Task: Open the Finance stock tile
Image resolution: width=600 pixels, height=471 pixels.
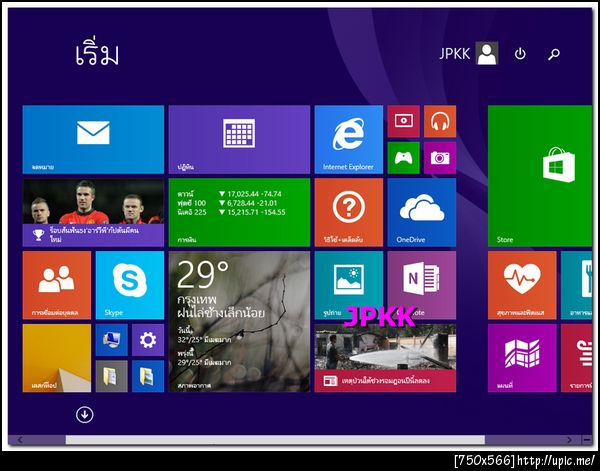Action: click(x=239, y=212)
